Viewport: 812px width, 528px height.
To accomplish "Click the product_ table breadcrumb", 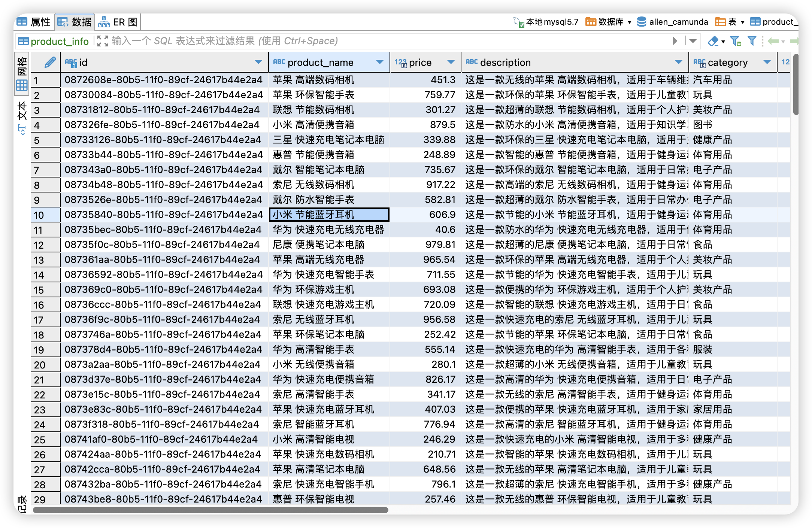I will tap(774, 22).
